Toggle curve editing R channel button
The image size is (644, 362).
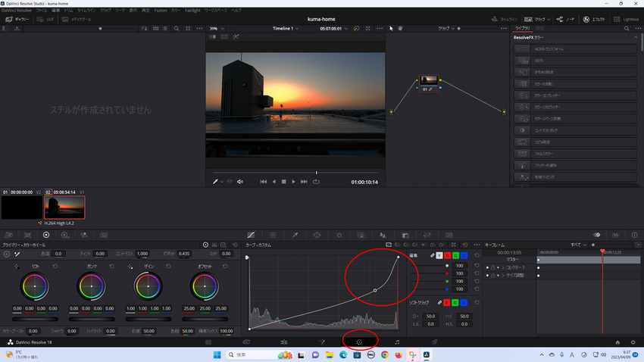point(447,255)
